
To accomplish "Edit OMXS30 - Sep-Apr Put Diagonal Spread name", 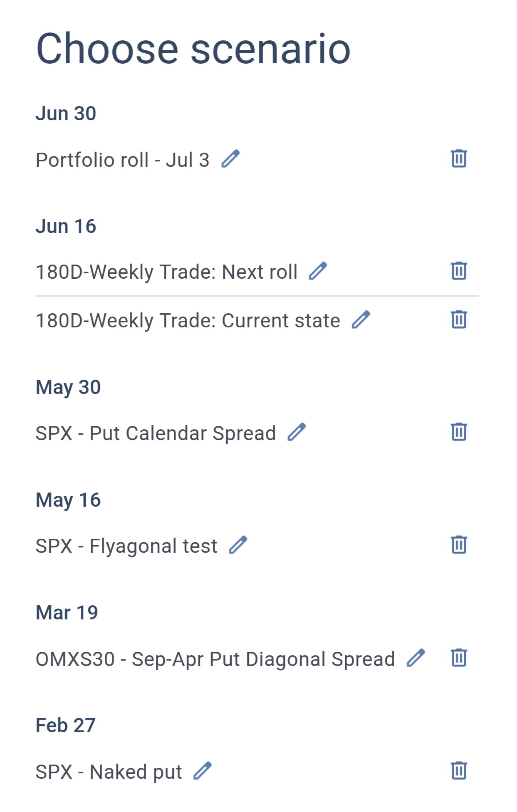I will coord(416,658).
